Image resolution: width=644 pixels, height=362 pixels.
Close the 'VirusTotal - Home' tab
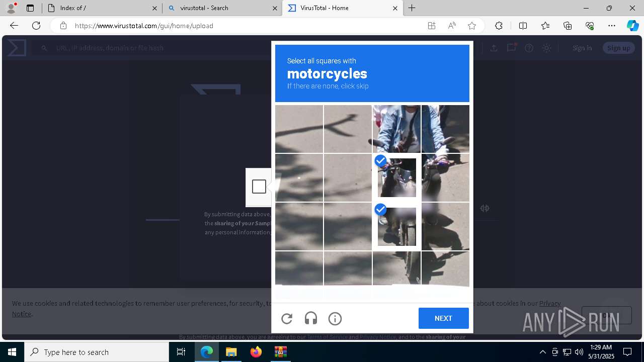(395, 8)
